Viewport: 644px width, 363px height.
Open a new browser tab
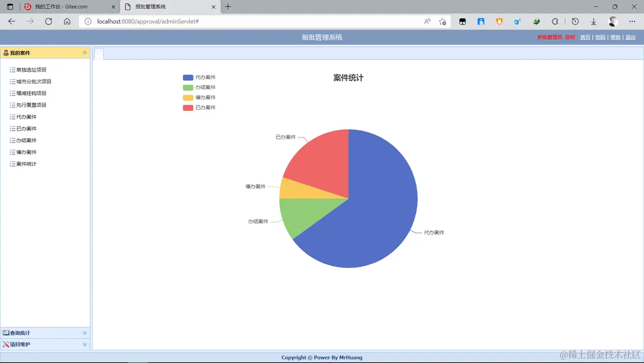pos(228,7)
